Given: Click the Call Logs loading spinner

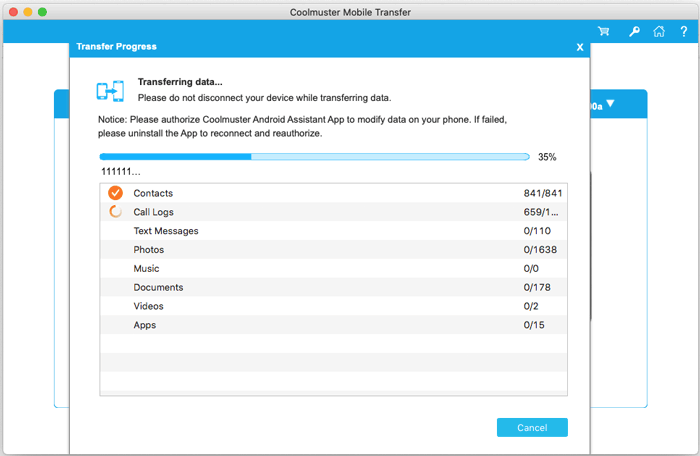Looking at the screenshot, I should click(x=115, y=212).
